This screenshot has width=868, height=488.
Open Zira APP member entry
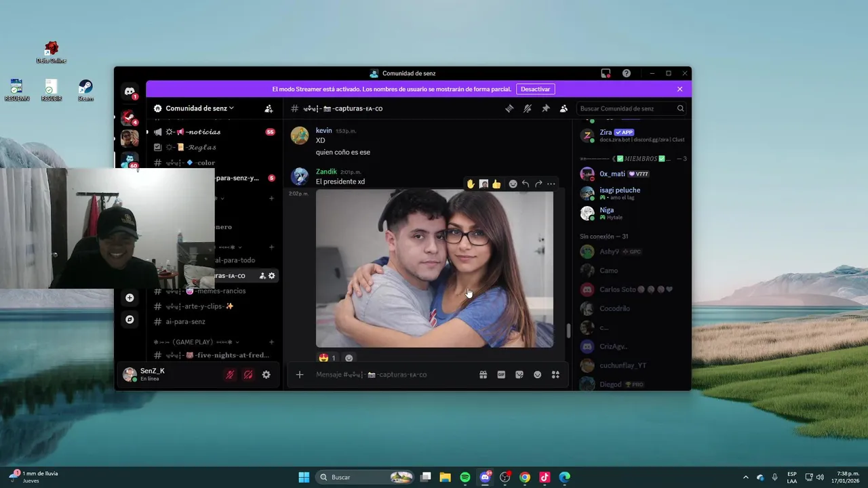click(632, 136)
